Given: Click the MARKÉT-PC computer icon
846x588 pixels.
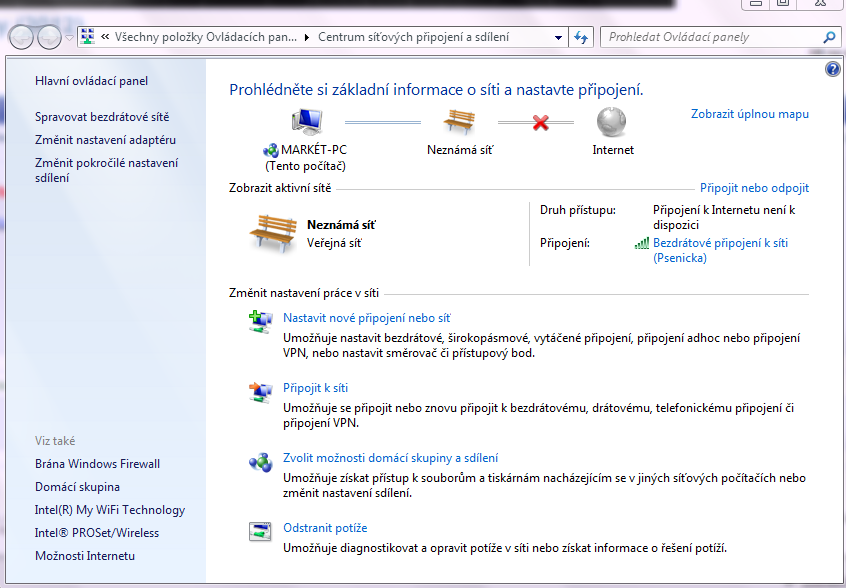Looking at the screenshot, I should [306, 122].
